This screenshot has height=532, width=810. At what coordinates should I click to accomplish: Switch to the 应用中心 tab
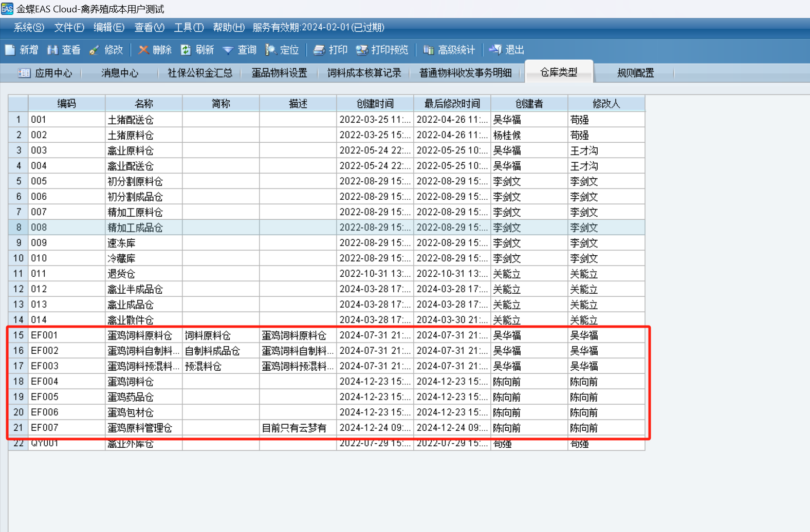tap(46, 73)
